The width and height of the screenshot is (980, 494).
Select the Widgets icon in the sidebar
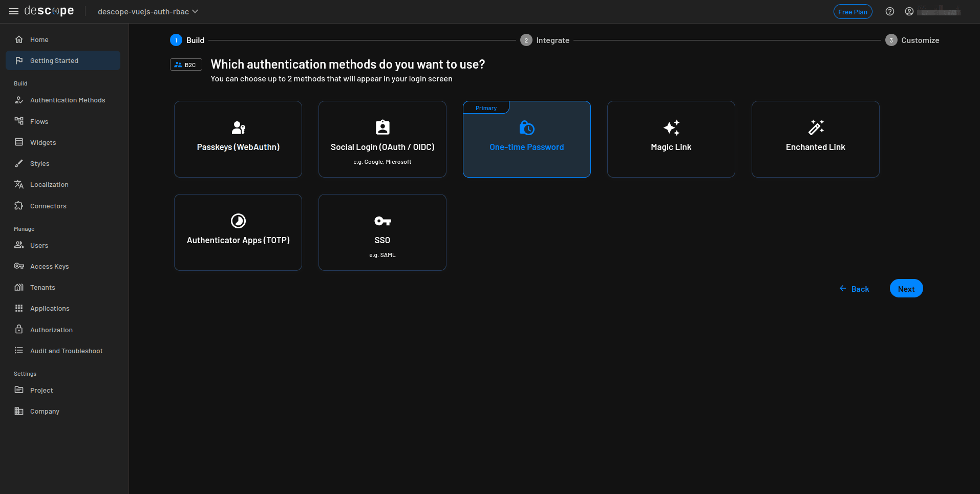(x=18, y=142)
